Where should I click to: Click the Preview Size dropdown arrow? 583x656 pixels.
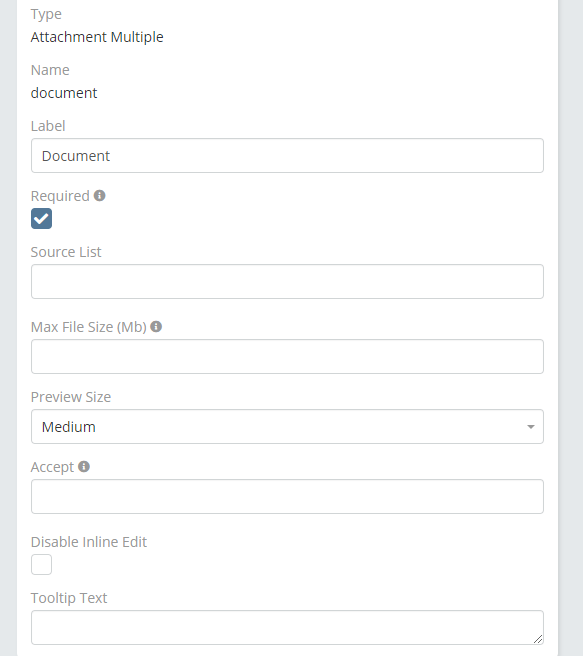[531, 427]
